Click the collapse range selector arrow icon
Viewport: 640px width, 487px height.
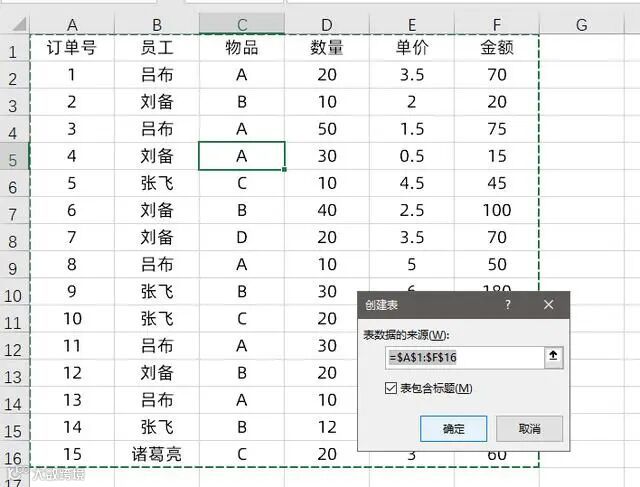[x=553, y=358]
